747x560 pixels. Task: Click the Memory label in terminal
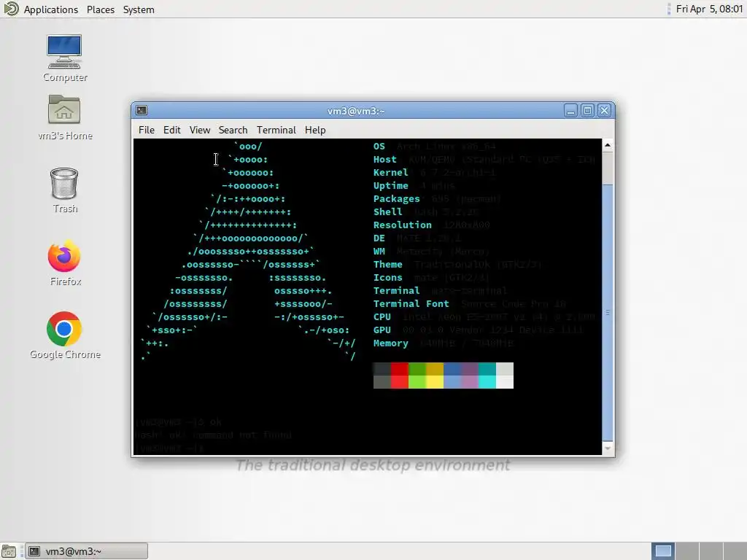(391, 343)
